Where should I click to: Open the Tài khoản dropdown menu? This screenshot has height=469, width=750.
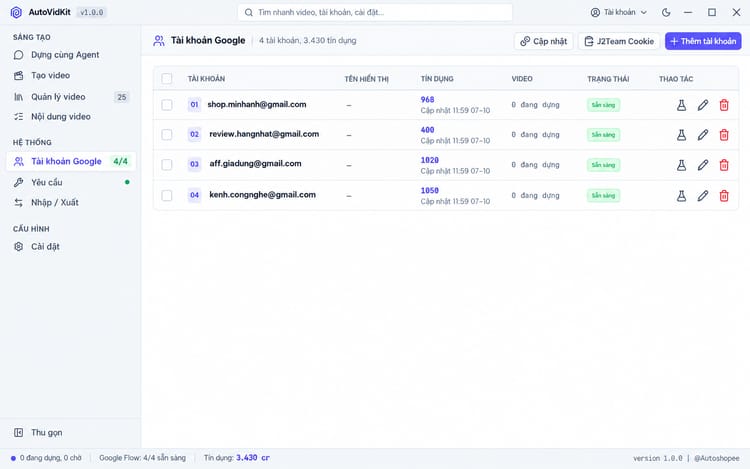pyautogui.click(x=618, y=12)
